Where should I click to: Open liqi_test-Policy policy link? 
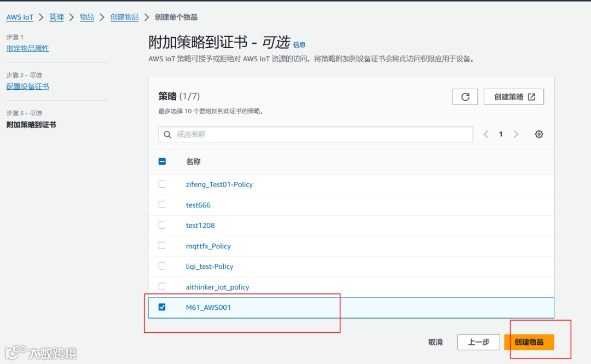(x=210, y=267)
